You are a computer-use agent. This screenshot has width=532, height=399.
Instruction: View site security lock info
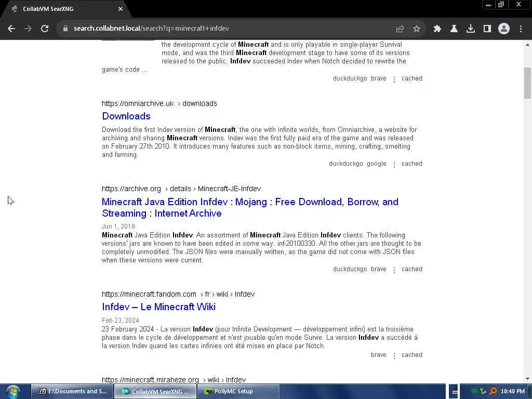click(65, 29)
